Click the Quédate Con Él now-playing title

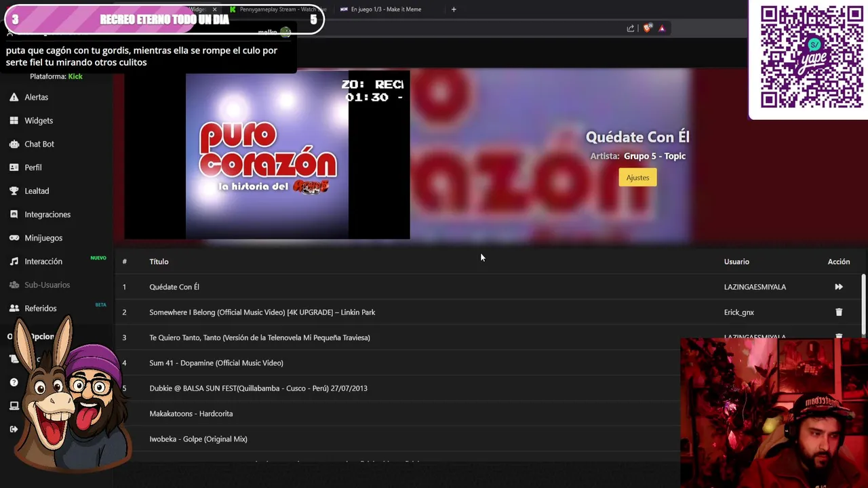click(x=637, y=137)
